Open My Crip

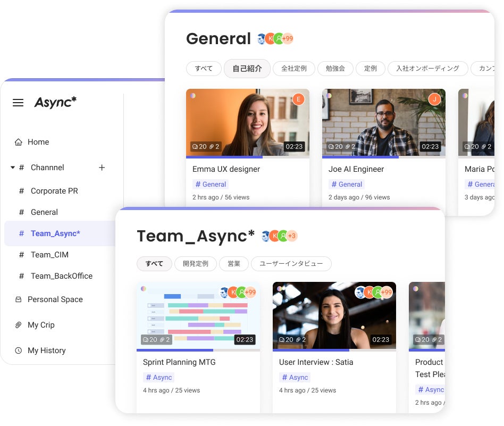coord(41,325)
